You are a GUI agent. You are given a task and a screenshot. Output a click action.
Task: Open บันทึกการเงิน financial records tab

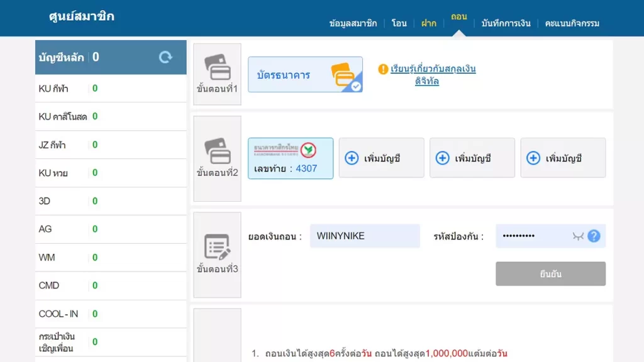[506, 23]
